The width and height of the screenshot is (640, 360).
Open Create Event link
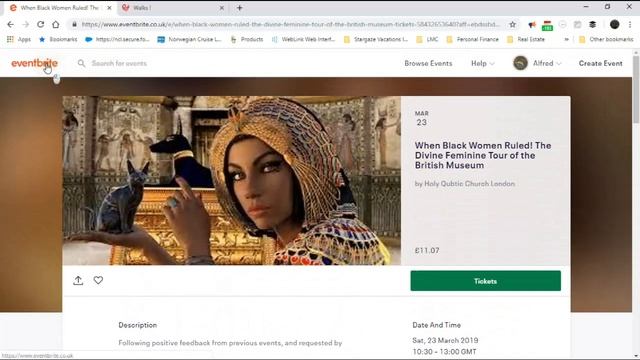(600, 63)
